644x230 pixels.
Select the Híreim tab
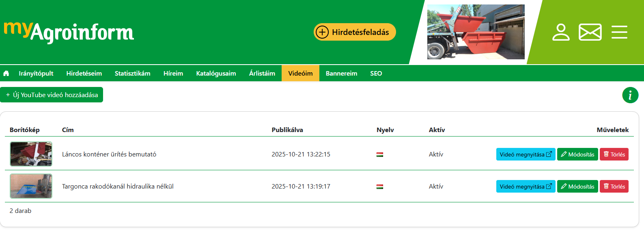pos(173,74)
